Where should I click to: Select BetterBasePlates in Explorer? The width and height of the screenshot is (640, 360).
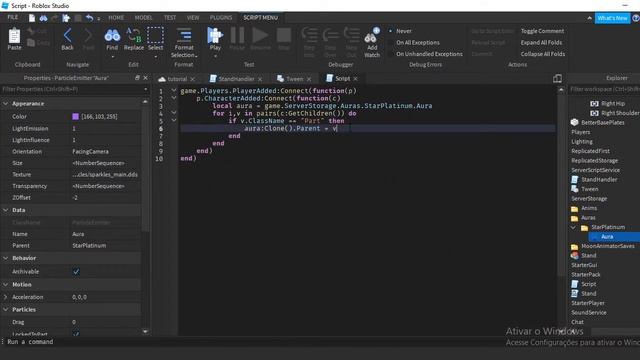click(x=602, y=122)
